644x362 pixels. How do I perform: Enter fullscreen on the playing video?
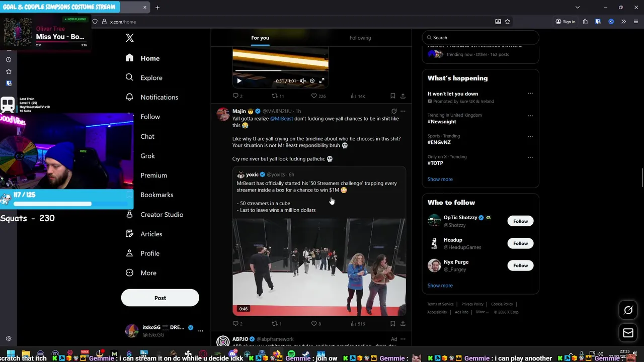[x=322, y=81]
